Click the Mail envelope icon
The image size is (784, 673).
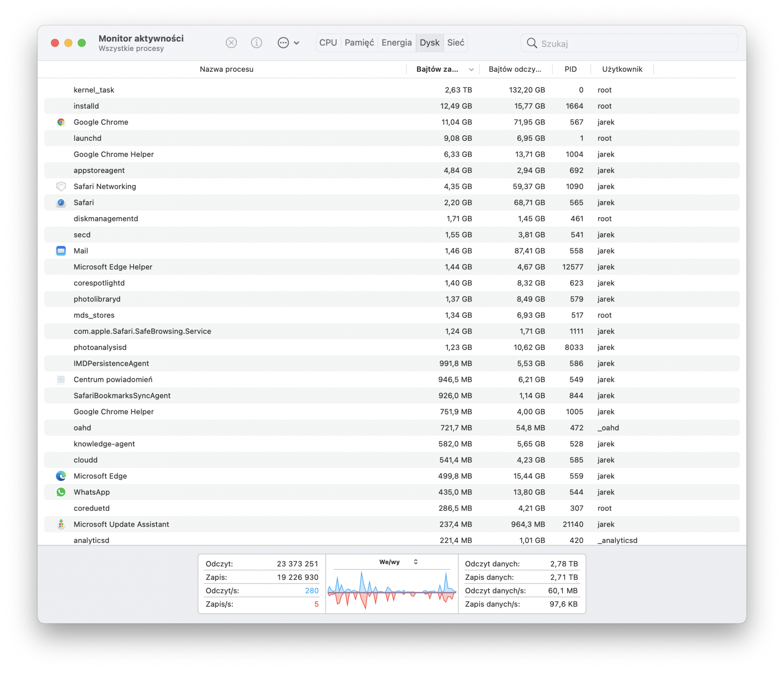click(61, 251)
